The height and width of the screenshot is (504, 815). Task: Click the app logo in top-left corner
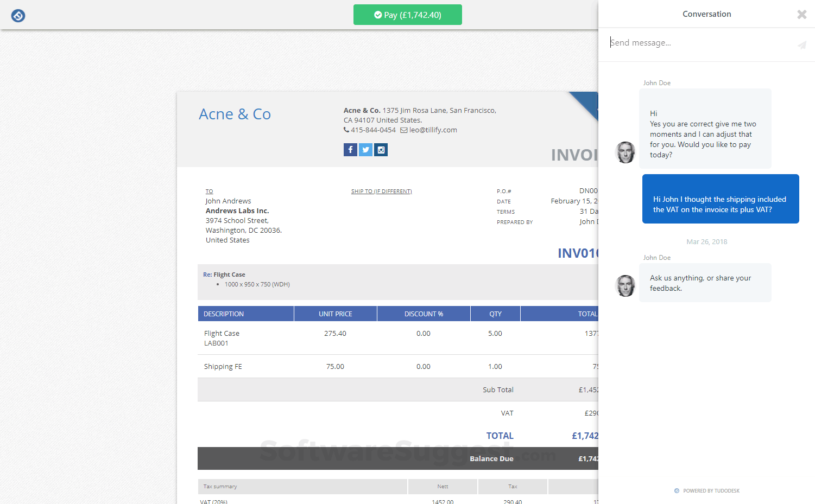pyautogui.click(x=18, y=16)
